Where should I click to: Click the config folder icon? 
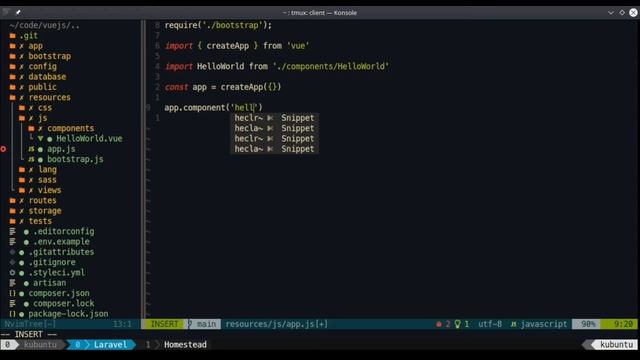13,67
